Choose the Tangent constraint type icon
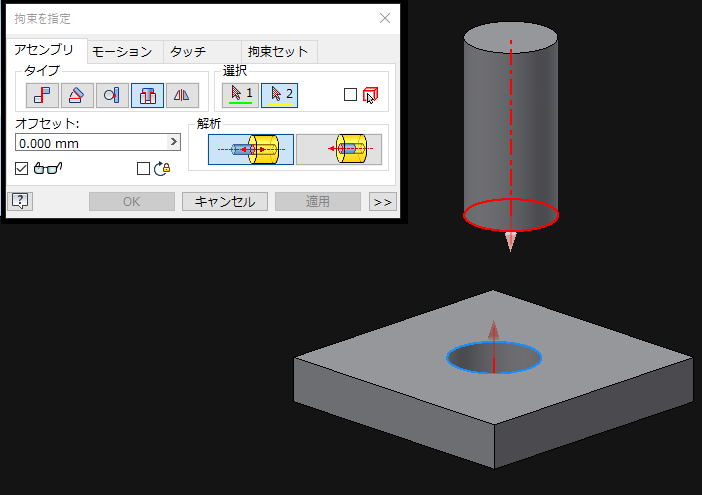702x495 pixels. tap(112, 95)
